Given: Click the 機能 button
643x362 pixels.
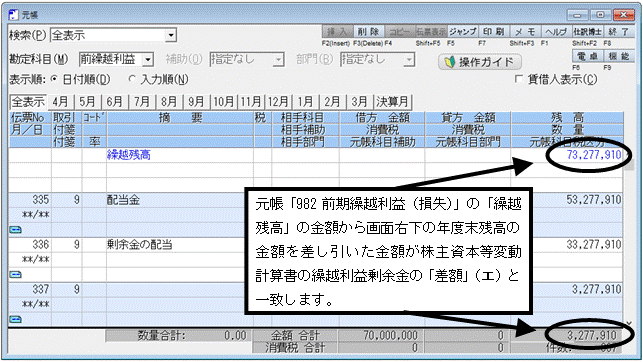Looking at the screenshot, I should pos(619,56).
